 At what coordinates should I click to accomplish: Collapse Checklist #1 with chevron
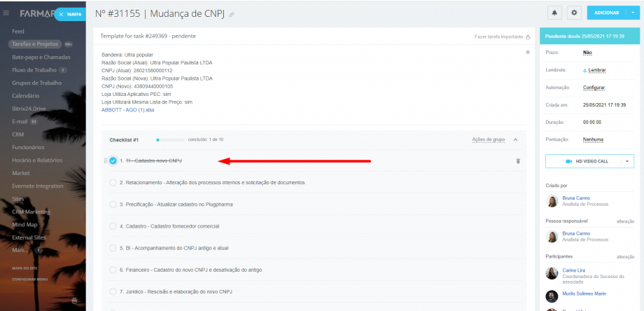[516, 139]
